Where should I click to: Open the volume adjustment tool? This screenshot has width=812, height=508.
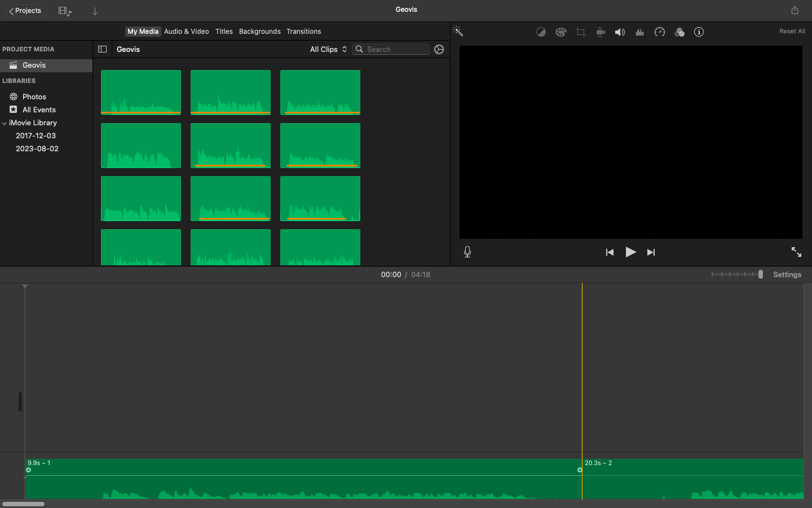pyautogui.click(x=620, y=32)
